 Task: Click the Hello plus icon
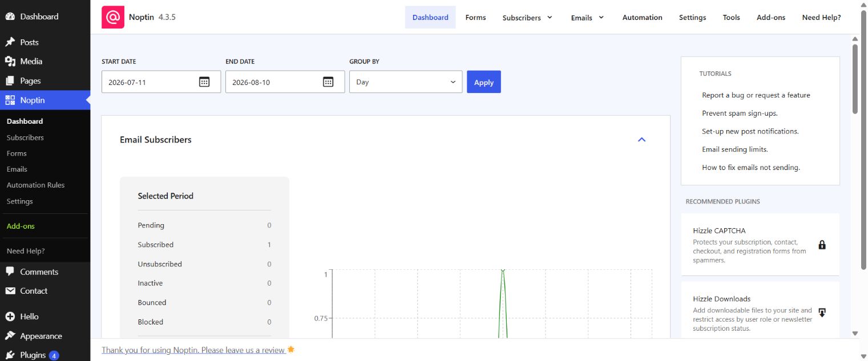click(x=10, y=317)
